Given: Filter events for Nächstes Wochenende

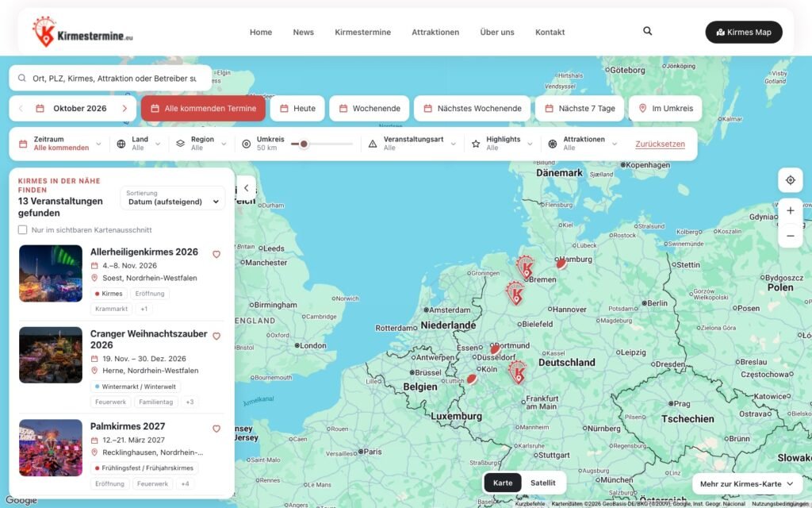Looking at the screenshot, I should coord(473,108).
